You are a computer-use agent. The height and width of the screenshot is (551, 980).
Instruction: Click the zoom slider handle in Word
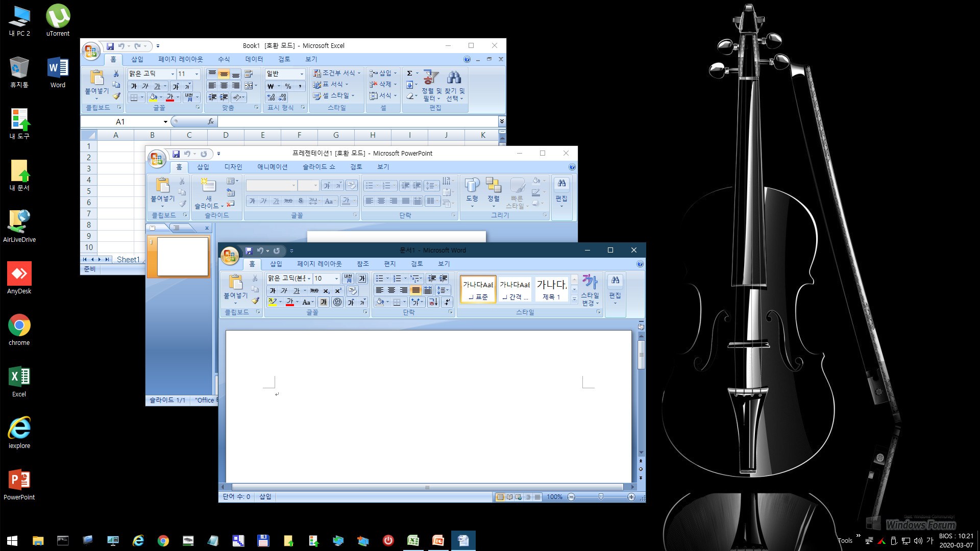coord(601,497)
